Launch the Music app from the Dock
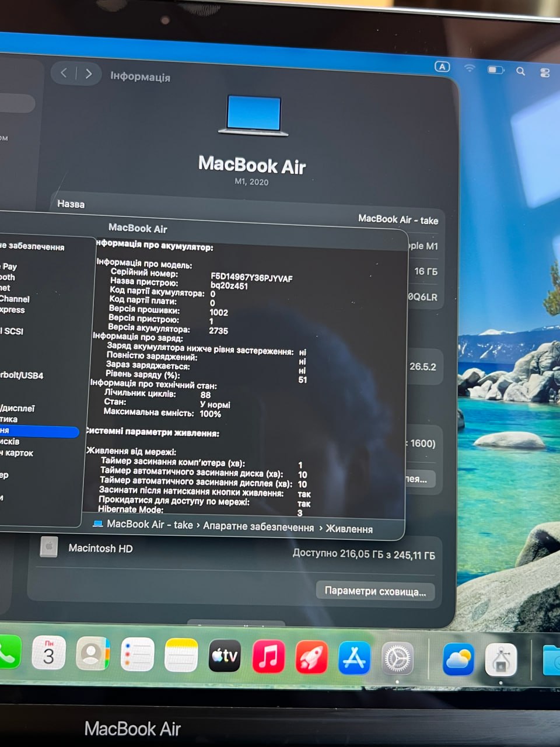 (268, 657)
